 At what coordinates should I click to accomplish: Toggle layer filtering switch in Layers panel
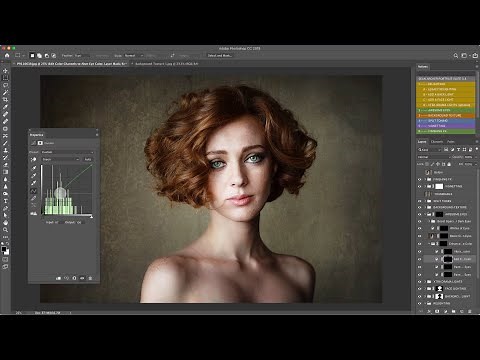tap(476, 150)
